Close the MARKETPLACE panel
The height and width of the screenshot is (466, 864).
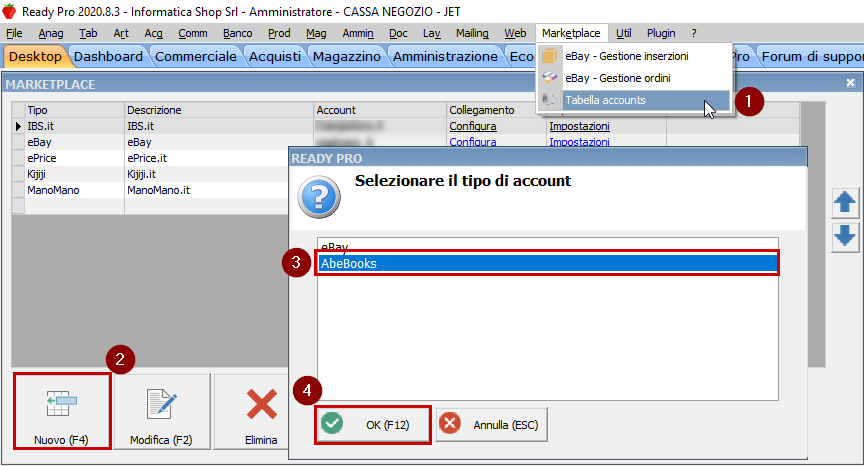pos(850,83)
